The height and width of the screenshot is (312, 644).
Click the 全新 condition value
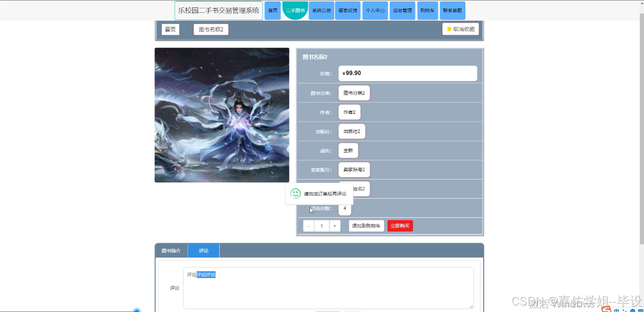(x=348, y=151)
